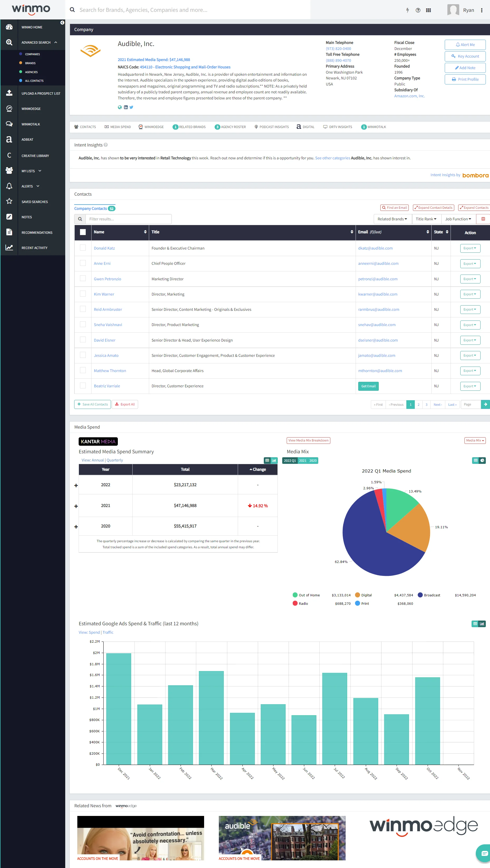Click the Saved Searches star icon
Screen dimensions: 490x868
pos(9,201)
